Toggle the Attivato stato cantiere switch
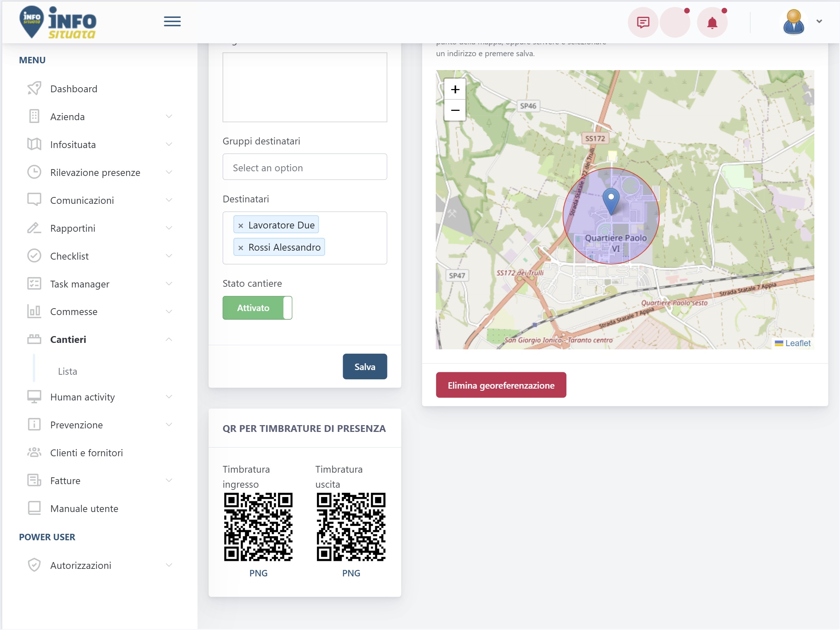840x630 pixels. click(x=257, y=308)
